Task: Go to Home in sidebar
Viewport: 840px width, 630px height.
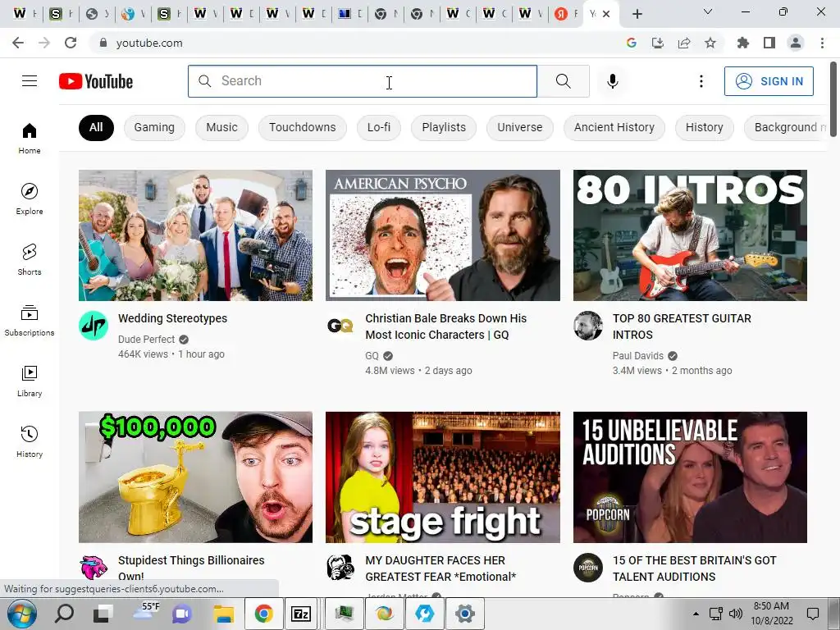Action: pyautogui.click(x=30, y=138)
